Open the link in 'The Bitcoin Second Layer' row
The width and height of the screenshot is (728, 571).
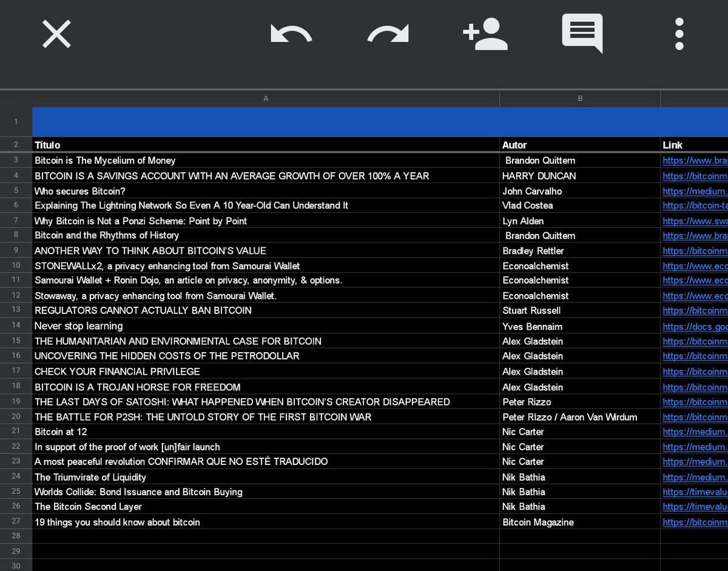(x=695, y=507)
